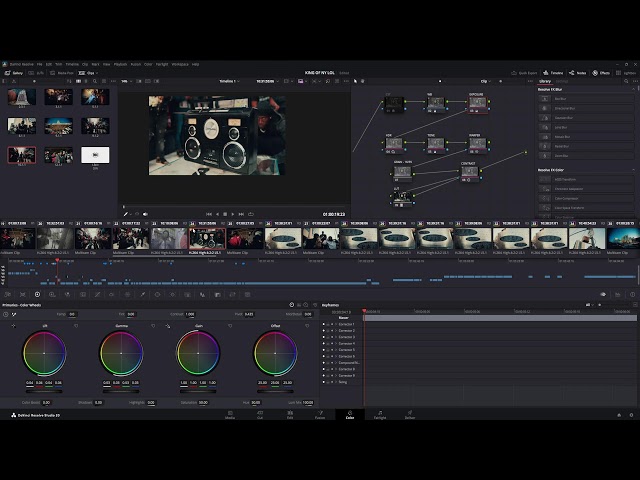This screenshot has width=640, height=480.
Task: Adjust the Offset master wheel slider
Action: [275, 391]
